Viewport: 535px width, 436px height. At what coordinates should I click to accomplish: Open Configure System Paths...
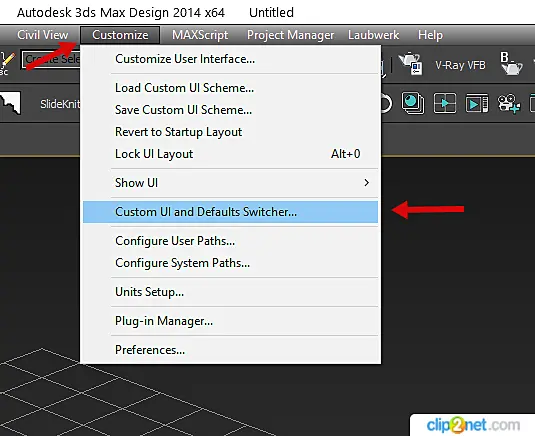230,263
